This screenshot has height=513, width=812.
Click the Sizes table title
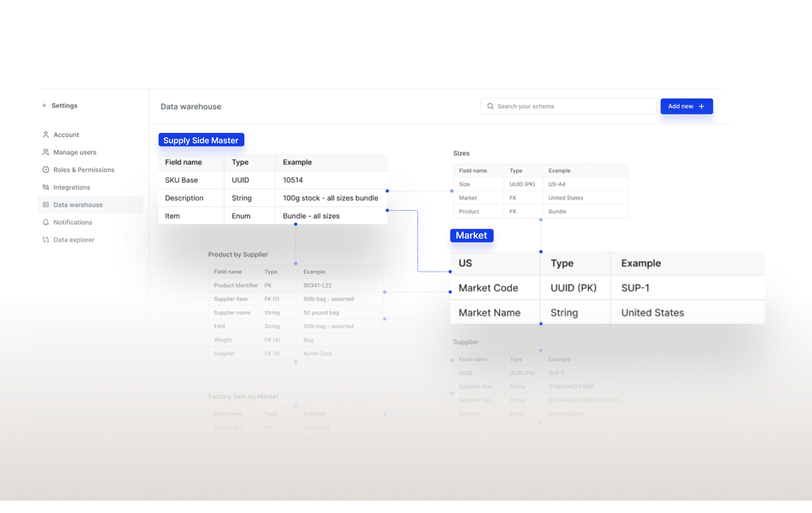pos(461,153)
